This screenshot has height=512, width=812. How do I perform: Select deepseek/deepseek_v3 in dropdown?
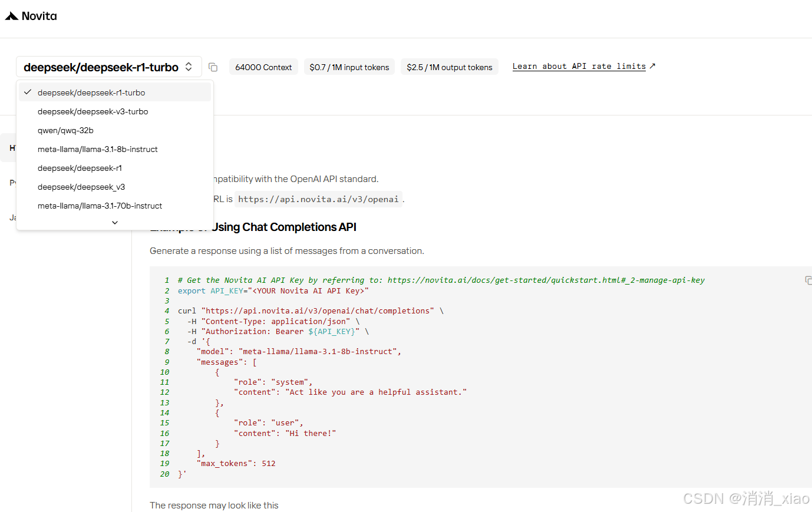(x=115, y=187)
